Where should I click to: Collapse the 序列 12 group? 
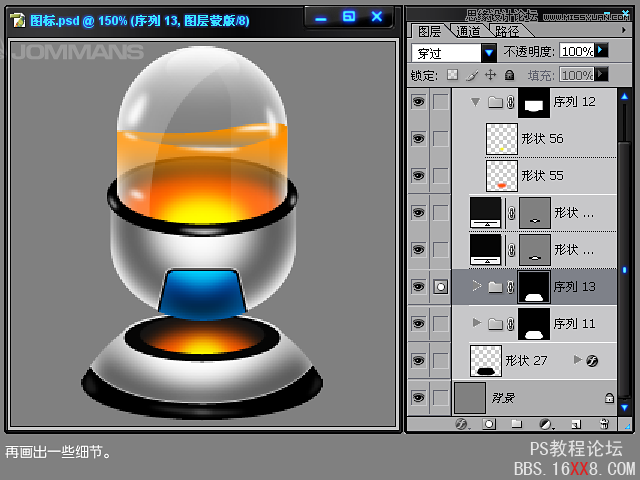pyautogui.click(x=475, y=102)
